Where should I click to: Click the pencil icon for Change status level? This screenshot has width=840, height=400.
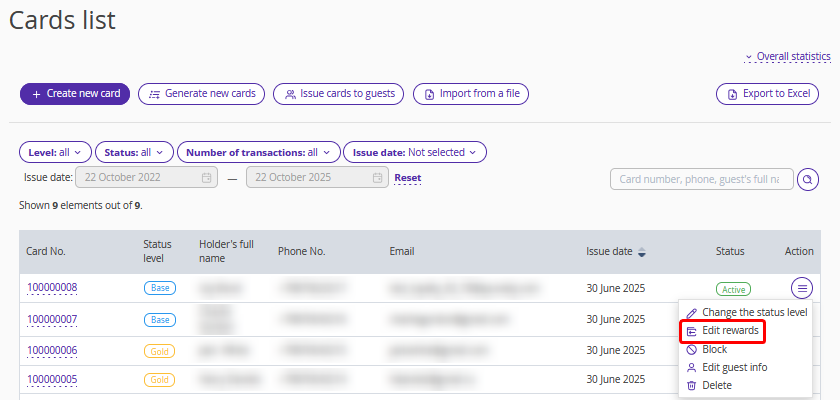click(692, 313)
